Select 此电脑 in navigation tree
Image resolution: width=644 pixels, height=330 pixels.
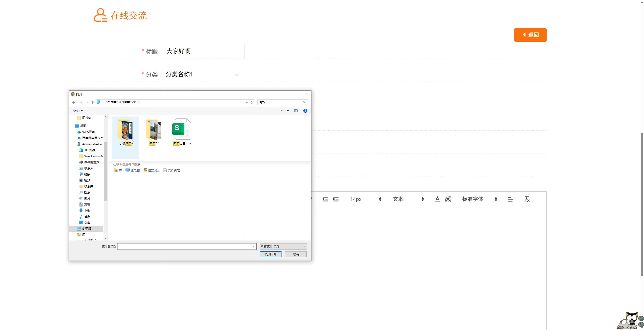point(87,228)
